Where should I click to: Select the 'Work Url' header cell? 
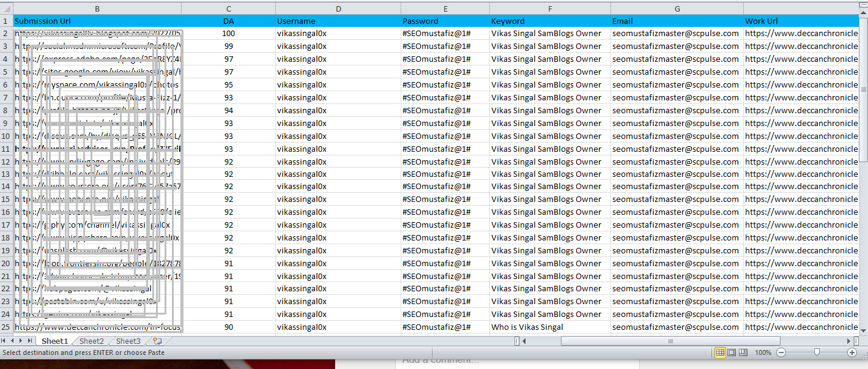(801, 21)
